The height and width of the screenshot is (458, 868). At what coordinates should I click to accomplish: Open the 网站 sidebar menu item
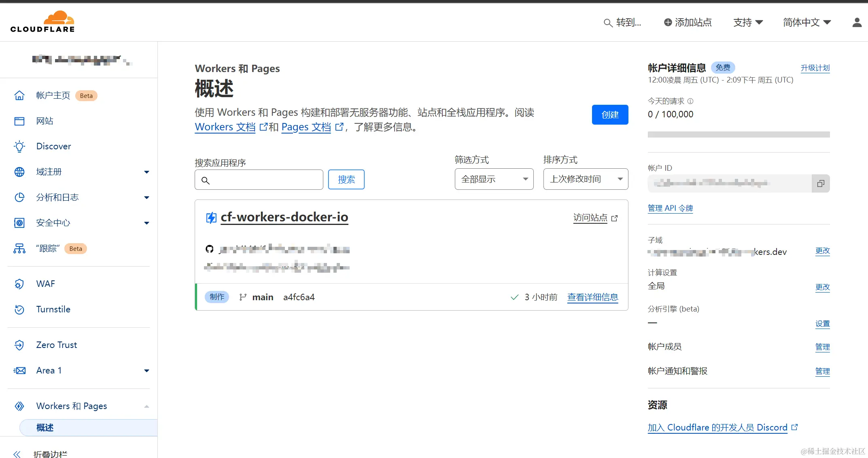[45, 121]
